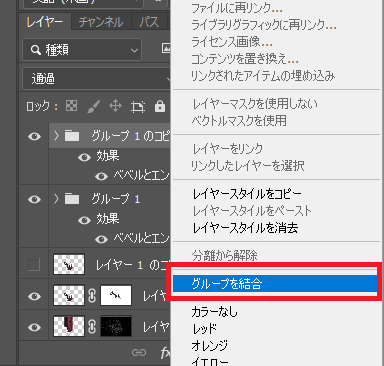Image resolution: width=384 pixels, height=366 pixels.
Task: Select レイヤー 1 のコピー layer thumbnail
Action: pos(69,265)
